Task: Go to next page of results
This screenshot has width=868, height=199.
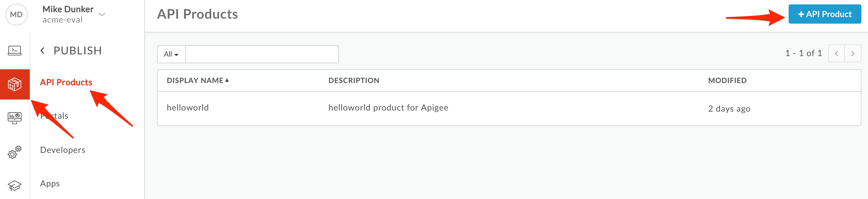Action: [853, 53]
